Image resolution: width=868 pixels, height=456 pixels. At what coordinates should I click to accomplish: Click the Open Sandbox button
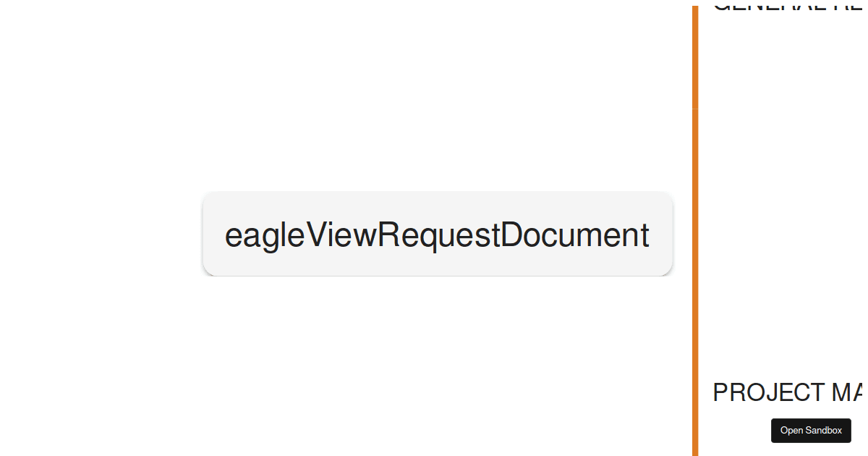pyautogui.click(x=811, y=430)
